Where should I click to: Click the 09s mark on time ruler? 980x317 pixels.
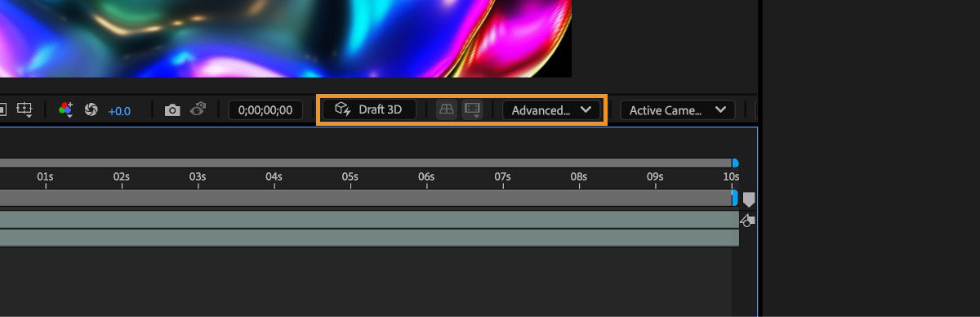(655, 176)
